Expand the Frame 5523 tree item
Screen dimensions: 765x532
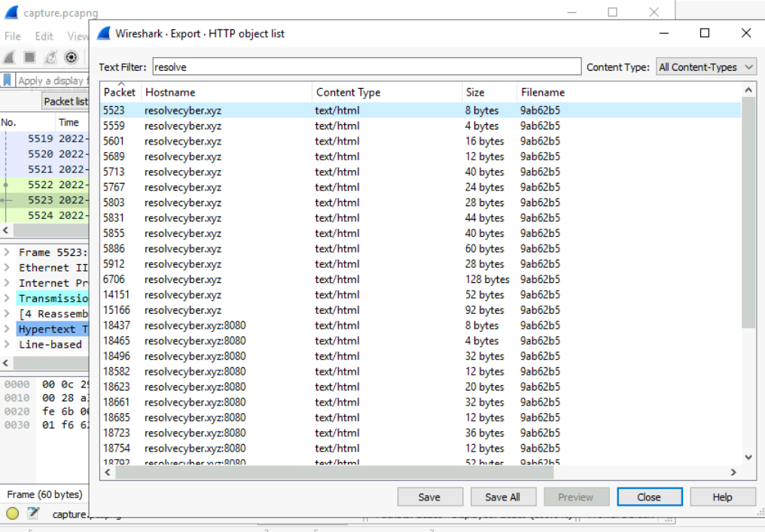7,252
